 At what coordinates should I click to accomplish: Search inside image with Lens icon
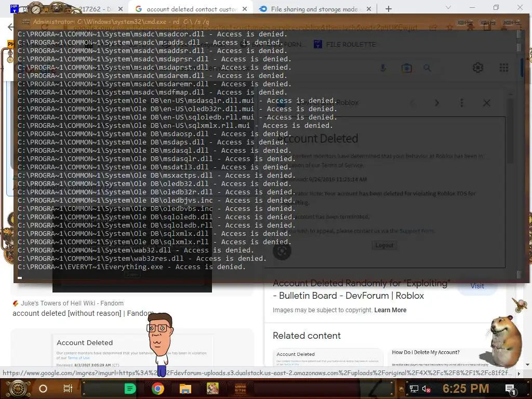[282, 251]
